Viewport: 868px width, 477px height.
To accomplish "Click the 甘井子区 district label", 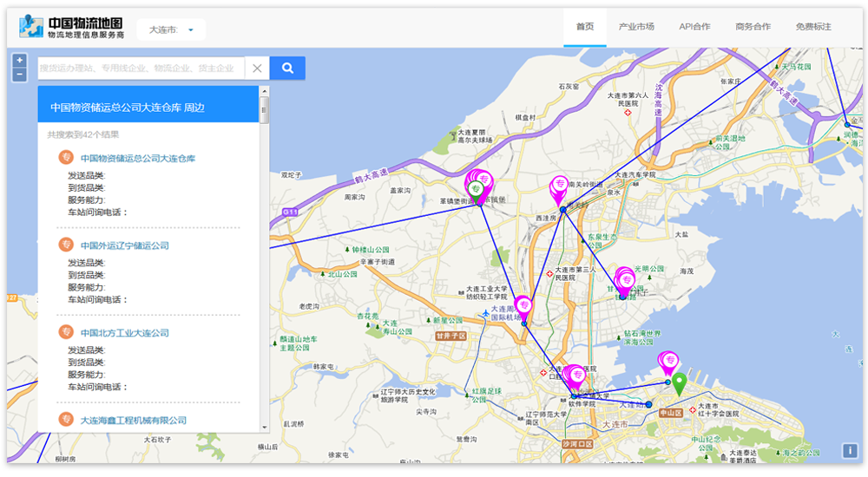I will (x=451, y=336).
